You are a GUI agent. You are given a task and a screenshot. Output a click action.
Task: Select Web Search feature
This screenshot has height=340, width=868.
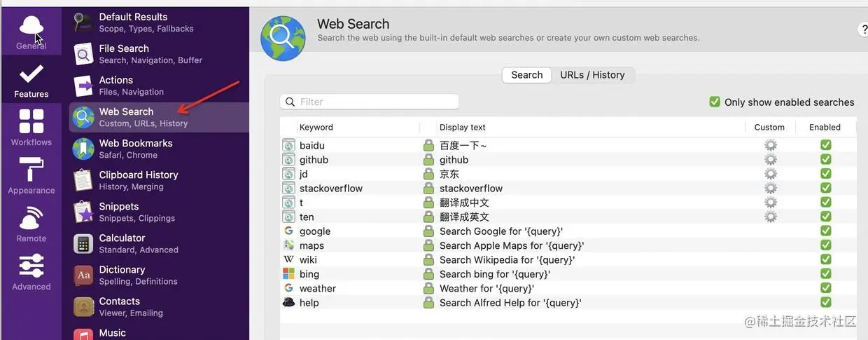pyautogui.click(x=159, y=117)
